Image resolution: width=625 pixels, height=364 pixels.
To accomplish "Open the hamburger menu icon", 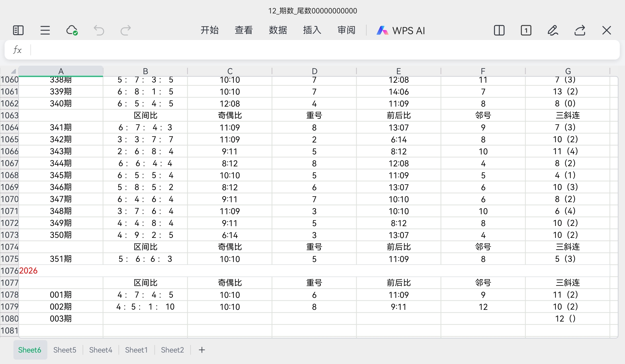I will coord(45,30).
